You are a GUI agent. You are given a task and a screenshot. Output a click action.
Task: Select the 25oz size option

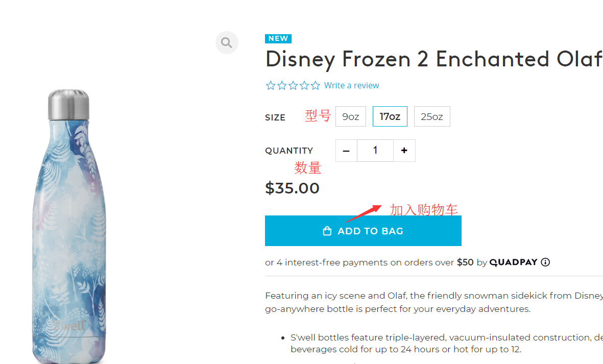(x=432, y=116)
